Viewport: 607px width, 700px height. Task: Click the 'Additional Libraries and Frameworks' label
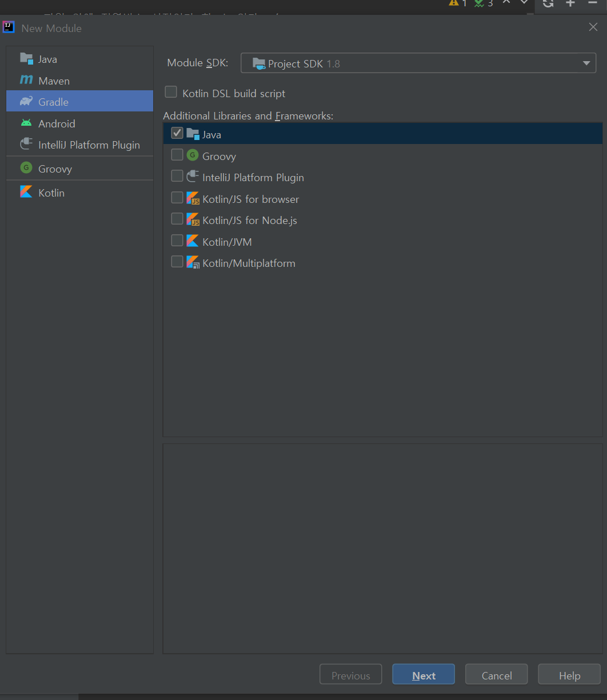[x=248, y=116]
